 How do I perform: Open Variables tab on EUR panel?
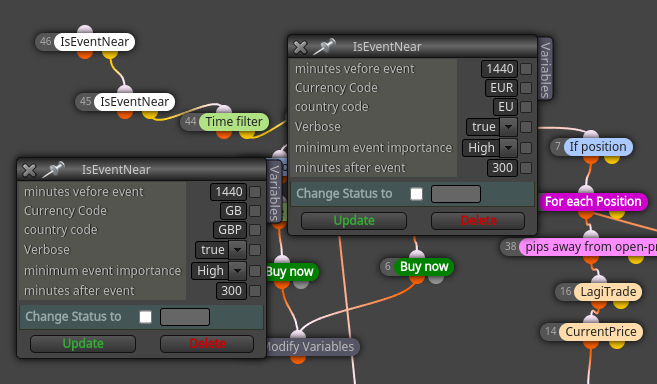click(x=545, y=69)
